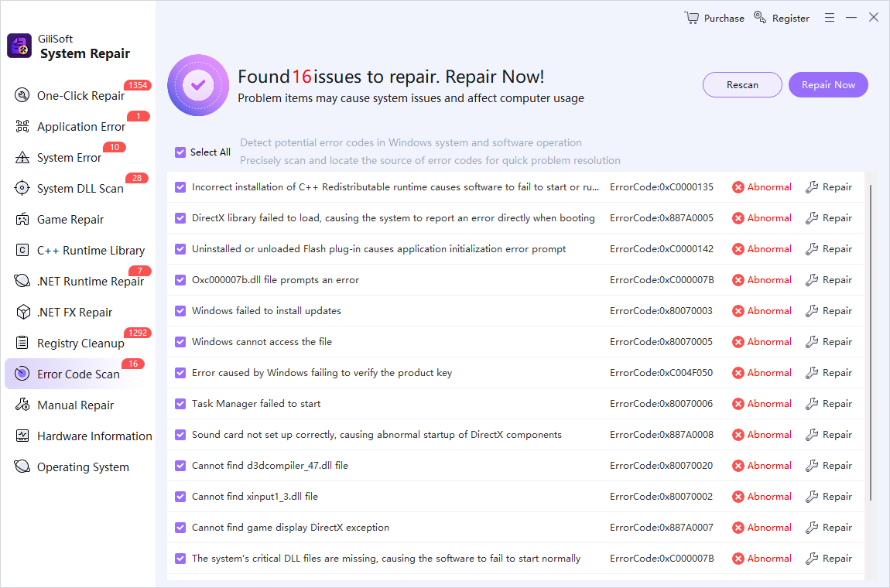Click Abnormal red X icon for 0x80070006
890x588 pixels.
click(x=738, y=404)
